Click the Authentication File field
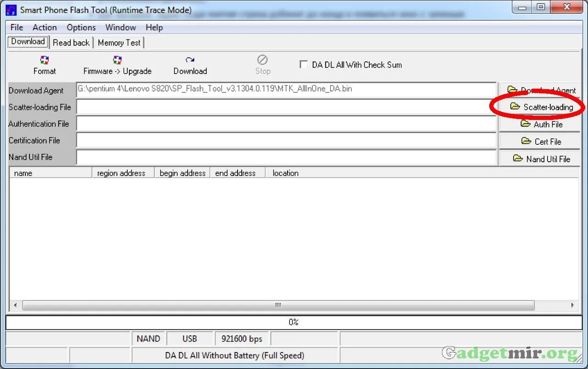This screenshot has height=369, width=588. (287, 124)
